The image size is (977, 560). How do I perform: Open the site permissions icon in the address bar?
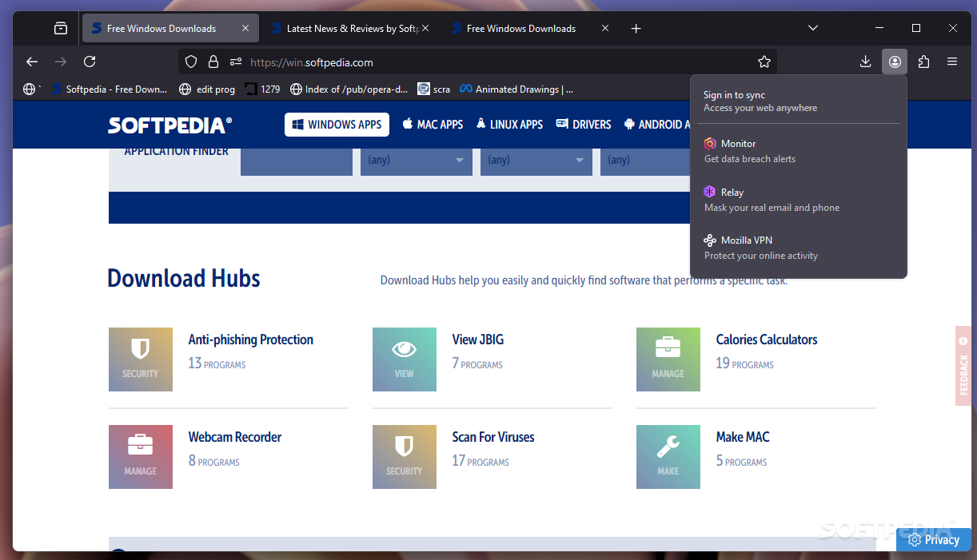pos(236,62)
